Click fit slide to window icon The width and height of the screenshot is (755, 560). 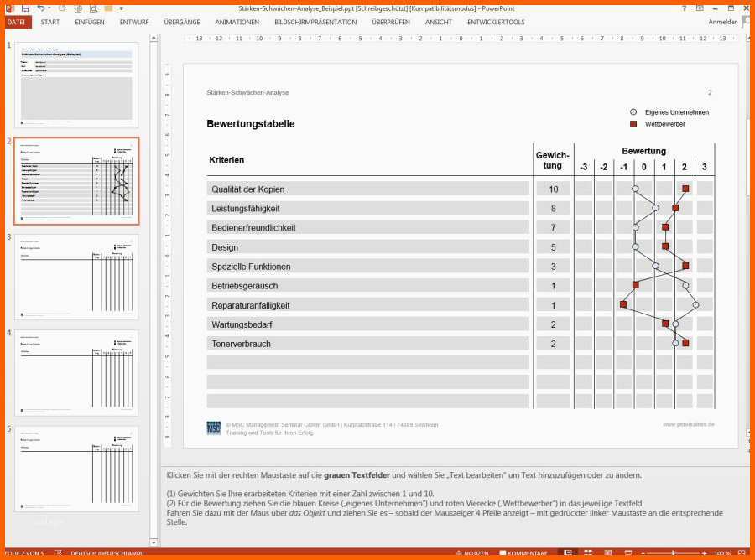[743, 553]
